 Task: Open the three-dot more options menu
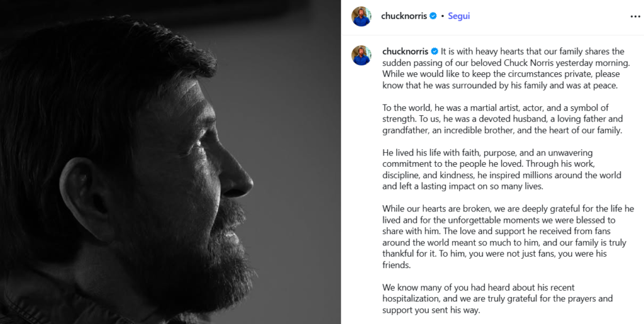(x=635, y=16)
